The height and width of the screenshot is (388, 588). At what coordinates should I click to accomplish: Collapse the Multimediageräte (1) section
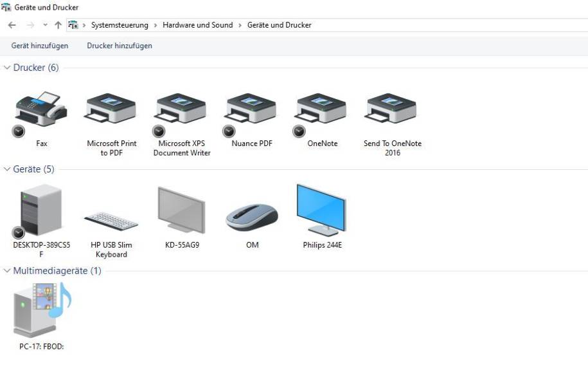[x=6, y=271]
